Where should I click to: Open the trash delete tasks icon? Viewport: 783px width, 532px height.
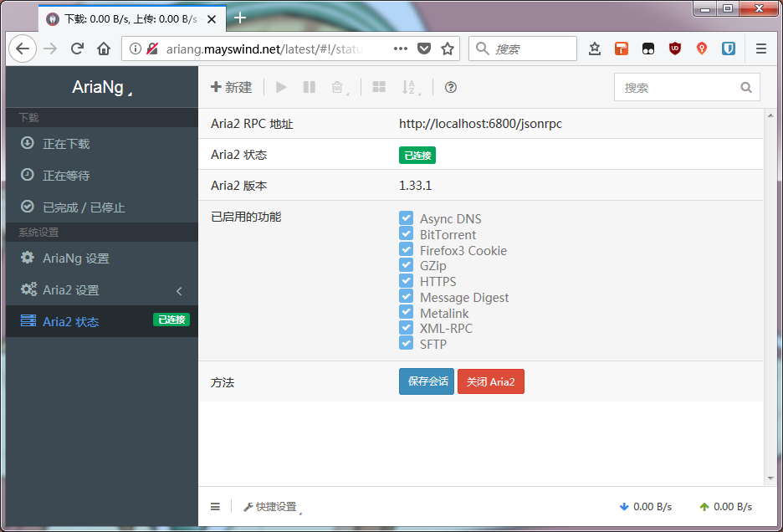[x=339, y=88]
